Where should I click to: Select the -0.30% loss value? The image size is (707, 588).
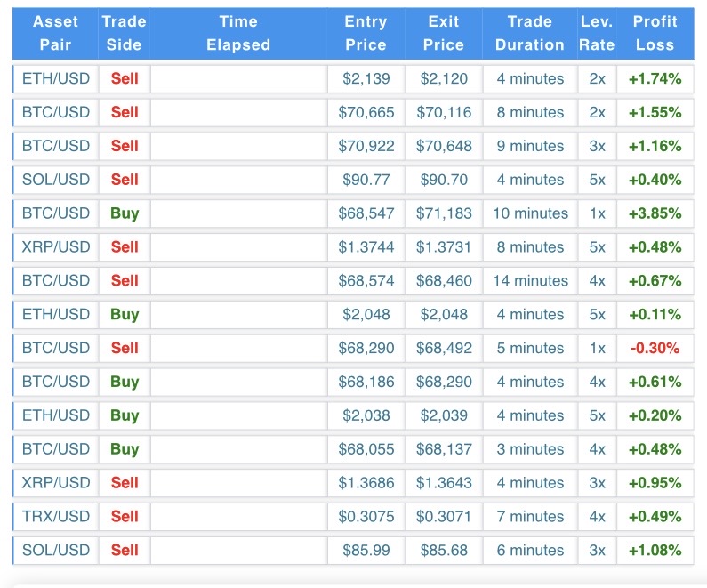(x=655, y=348)
